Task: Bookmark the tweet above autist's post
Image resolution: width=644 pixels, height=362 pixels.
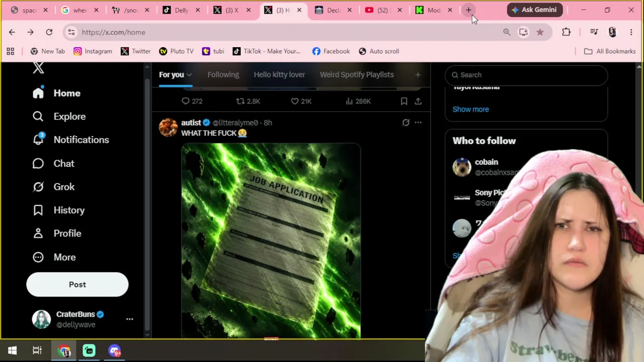Action: 404,101
